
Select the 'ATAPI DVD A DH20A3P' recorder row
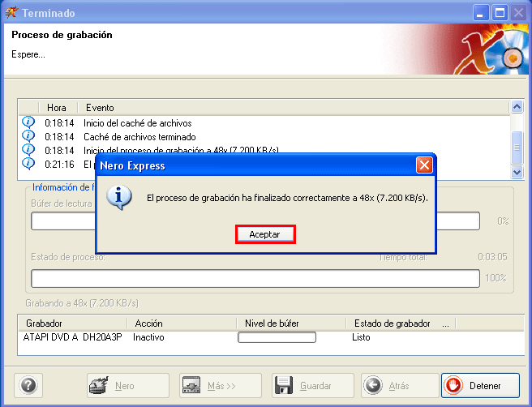[x=271, y=337]
